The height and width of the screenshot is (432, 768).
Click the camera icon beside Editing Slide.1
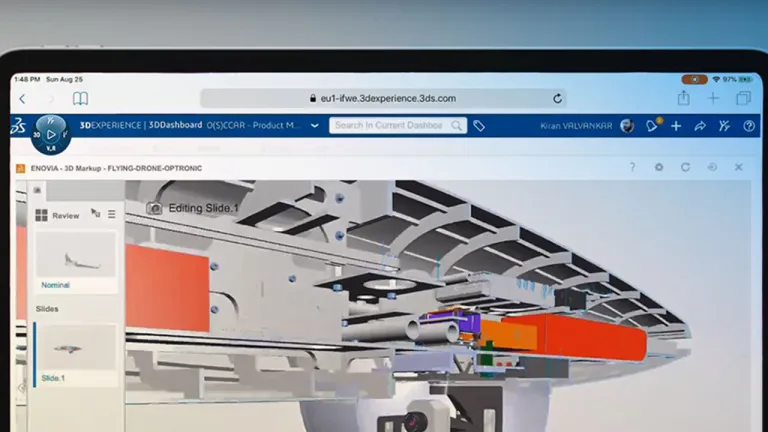154,209
